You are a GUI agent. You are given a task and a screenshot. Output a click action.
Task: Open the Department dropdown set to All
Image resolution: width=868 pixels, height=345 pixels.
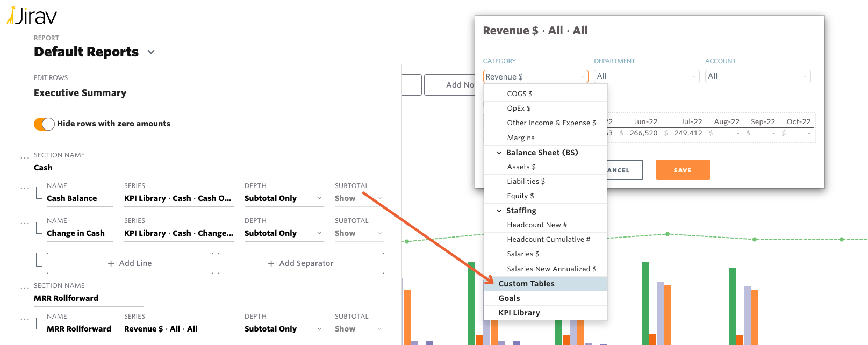coord(646,76)
